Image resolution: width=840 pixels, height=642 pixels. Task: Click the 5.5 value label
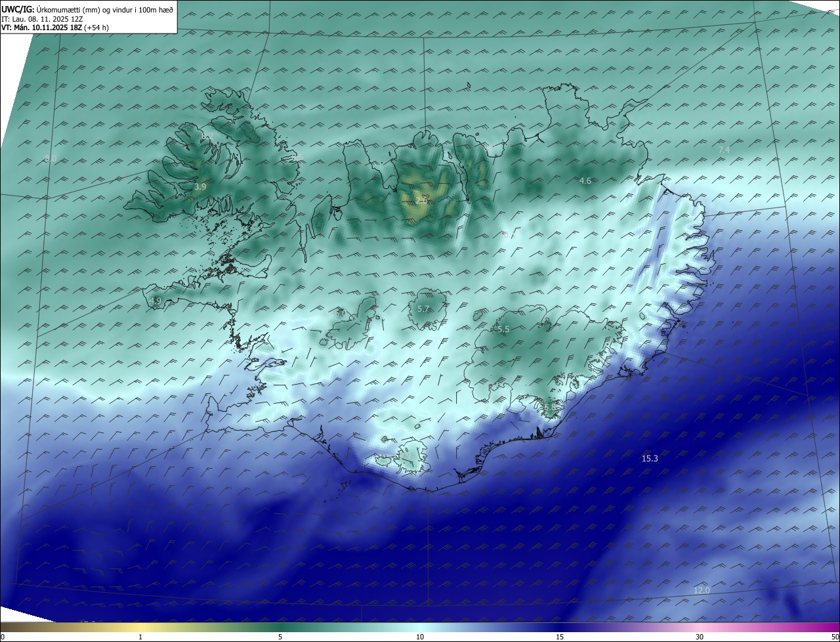click(x=503, y=330)
